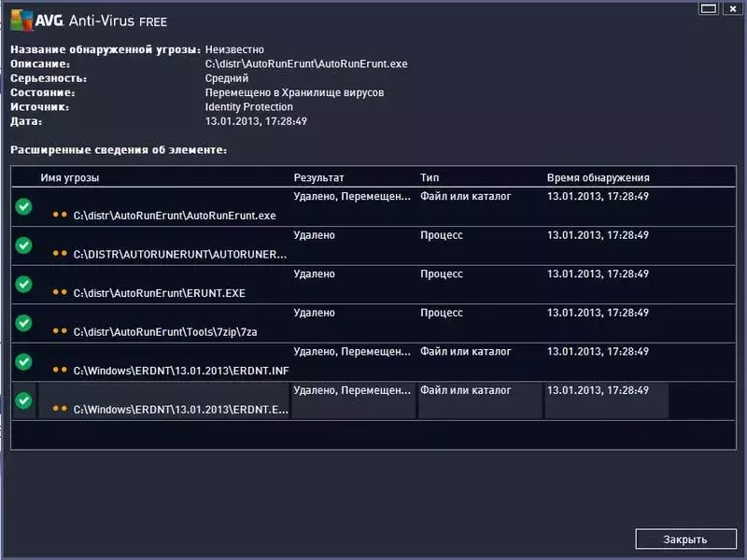Click type 'Процесс' for AUTORUNER... row
The image size is (747, 560).
441,235
